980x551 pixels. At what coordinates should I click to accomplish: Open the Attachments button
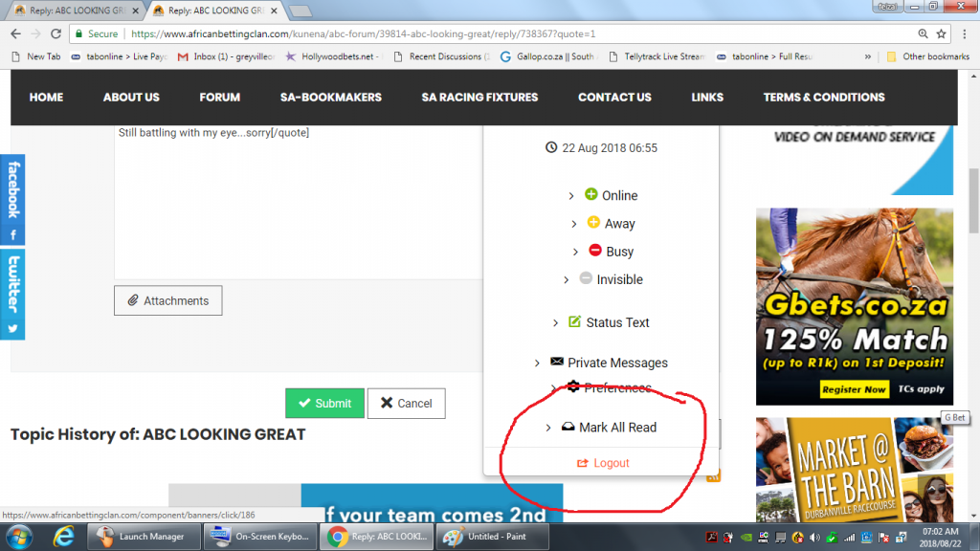tap(167, 300)
